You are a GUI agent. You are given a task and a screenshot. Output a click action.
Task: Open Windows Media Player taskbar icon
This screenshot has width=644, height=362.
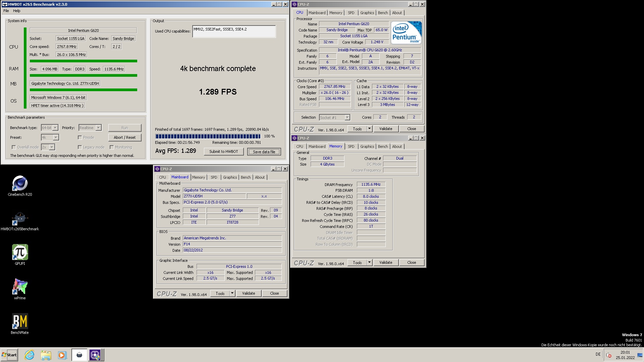(62, 355)
